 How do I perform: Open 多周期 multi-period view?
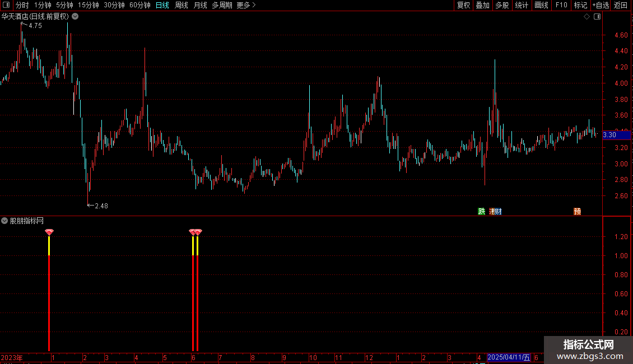tap(222, 5)
